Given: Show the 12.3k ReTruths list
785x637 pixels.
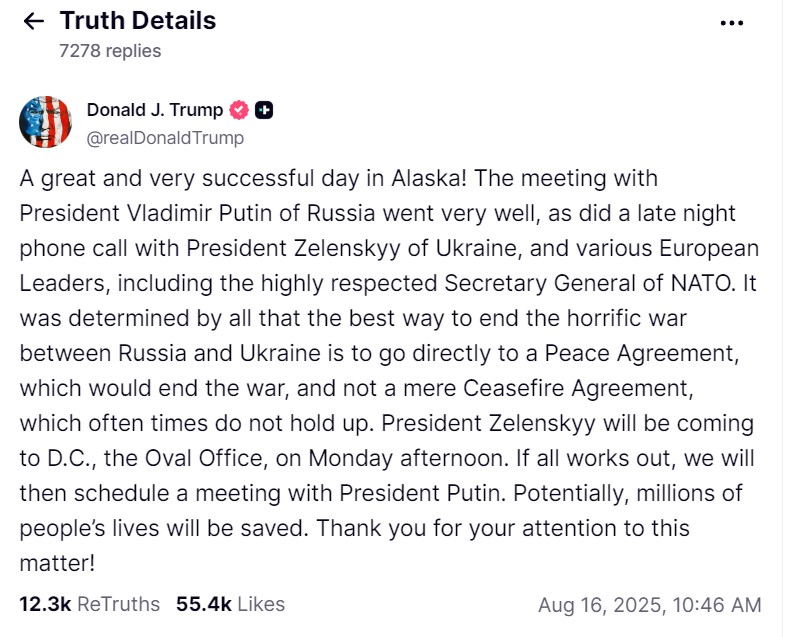Looking at the screenshot, I should coord(90,604).
